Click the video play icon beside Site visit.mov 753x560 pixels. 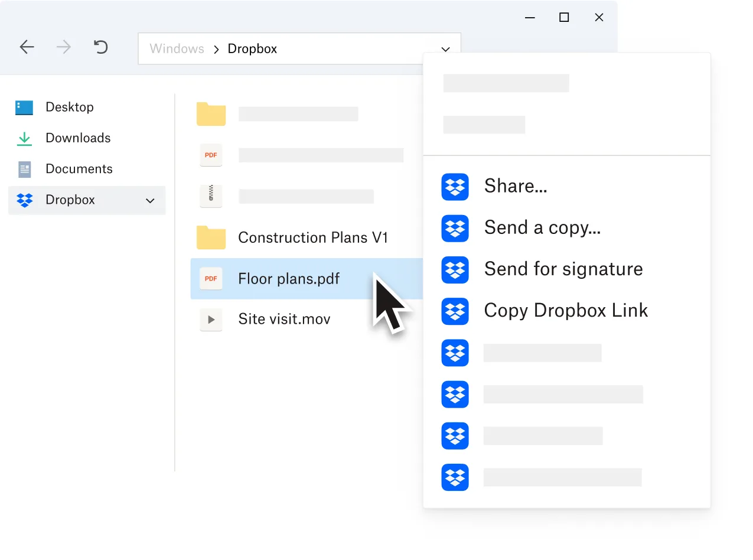pyautogui.click(x=211, y=320)
